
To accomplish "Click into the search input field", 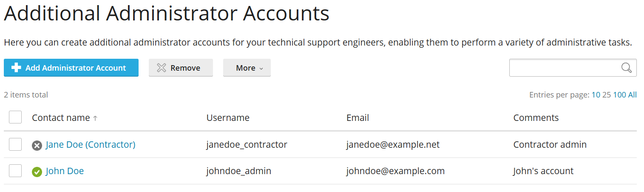I will tap(563, 68).
